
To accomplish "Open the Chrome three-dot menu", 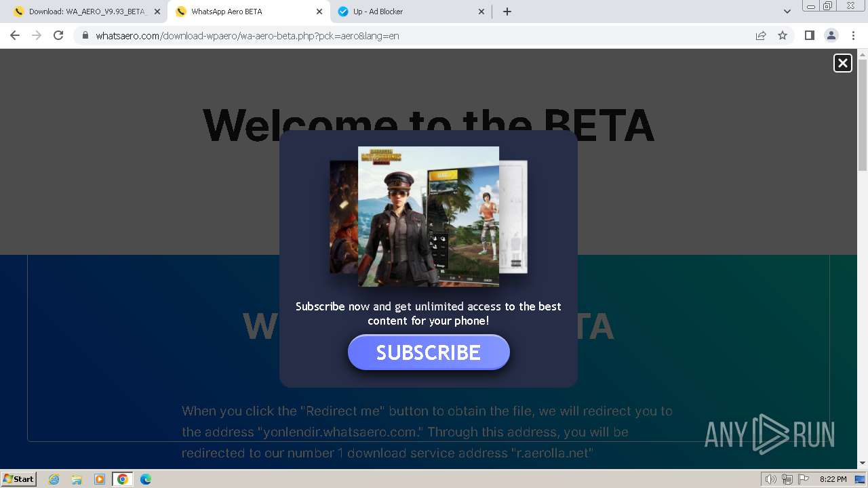I will pos(852,35).
